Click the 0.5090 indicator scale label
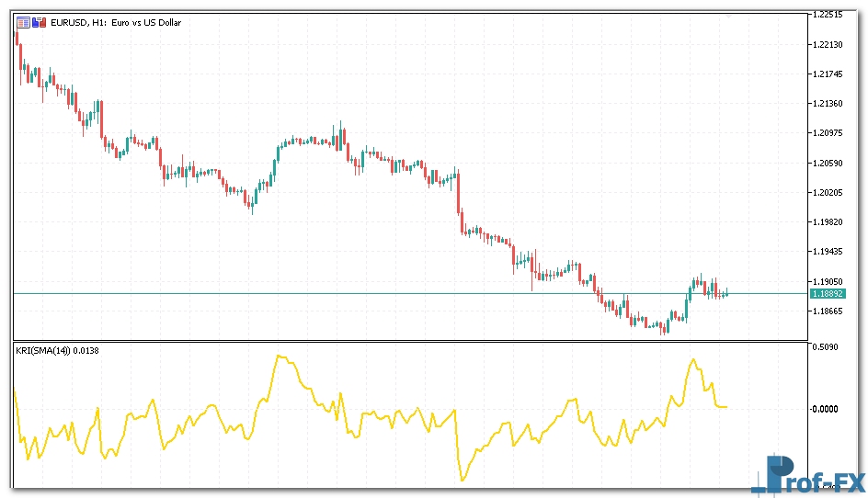The height and width of the screenshot is (498, 868). (x=824, y=347)
